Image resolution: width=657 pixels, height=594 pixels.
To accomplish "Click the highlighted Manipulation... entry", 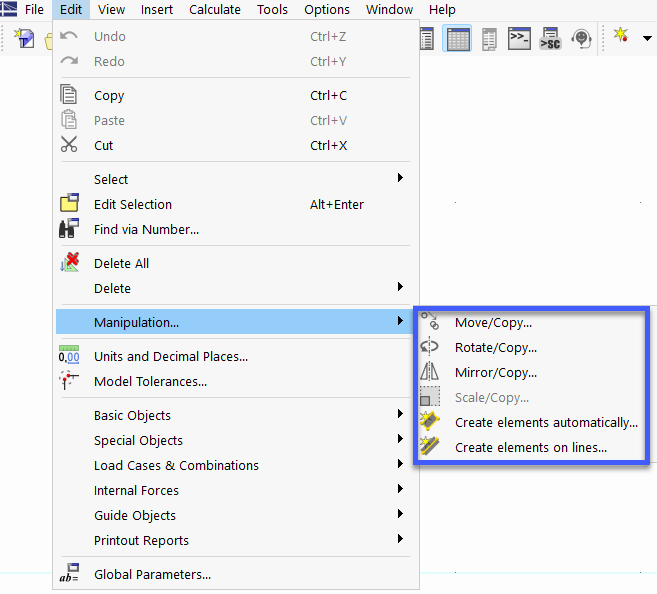I will (233, 322).
